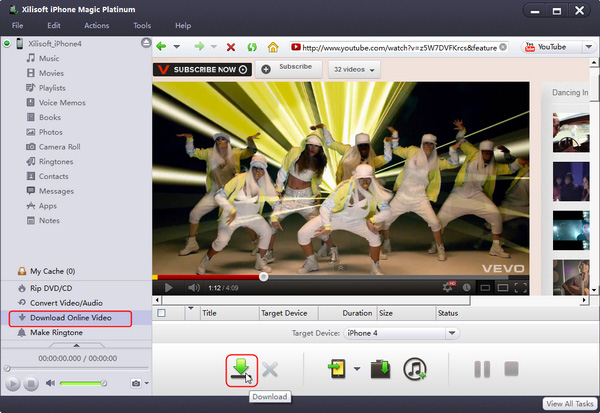Image resolution: width=600 pixels, height=413 pixels.
Task: Open the back history dropdown arrow
Action: point(176,47)
